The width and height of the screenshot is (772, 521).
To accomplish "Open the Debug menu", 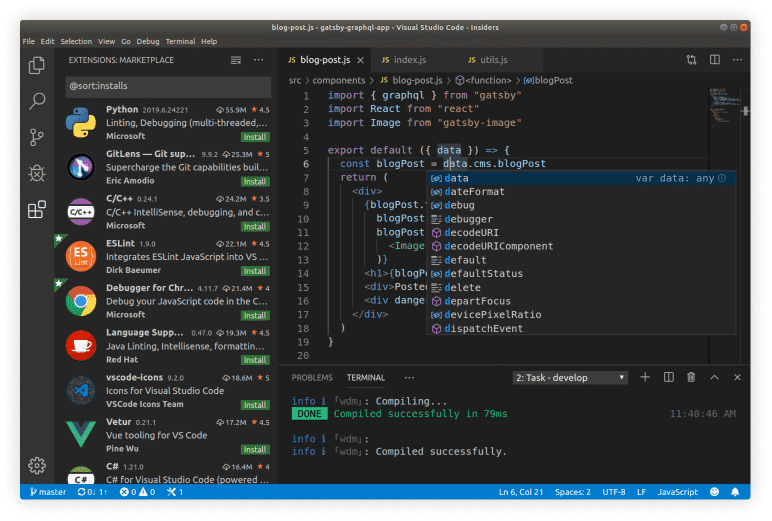I will 148,41.
